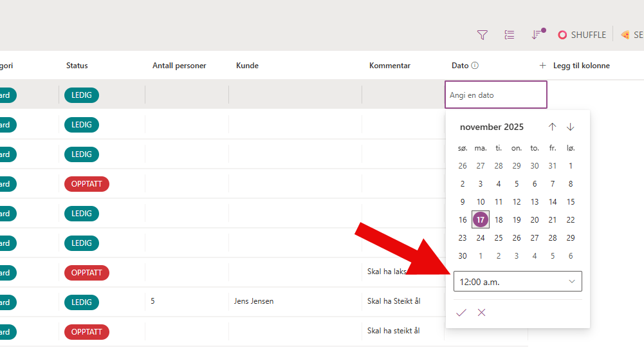Select calendar day 13

pos(535,201)
